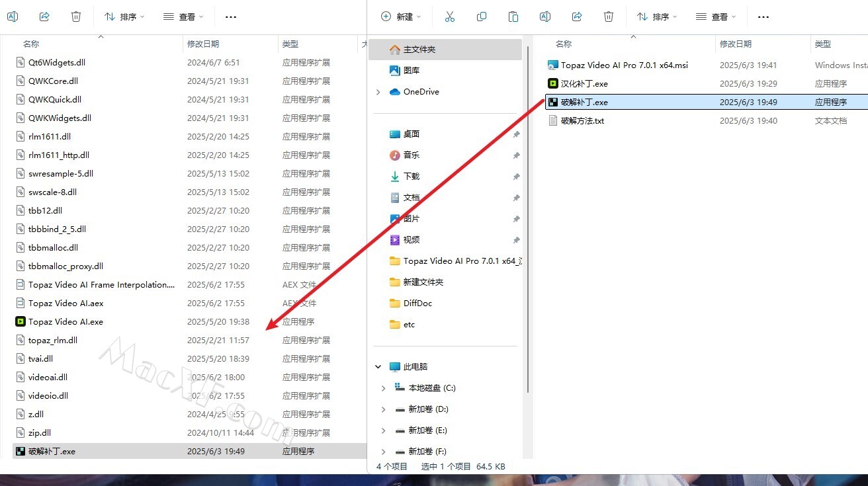Unpin 下载 using its pin icon
868x486 pixels.
coord(516,177)
